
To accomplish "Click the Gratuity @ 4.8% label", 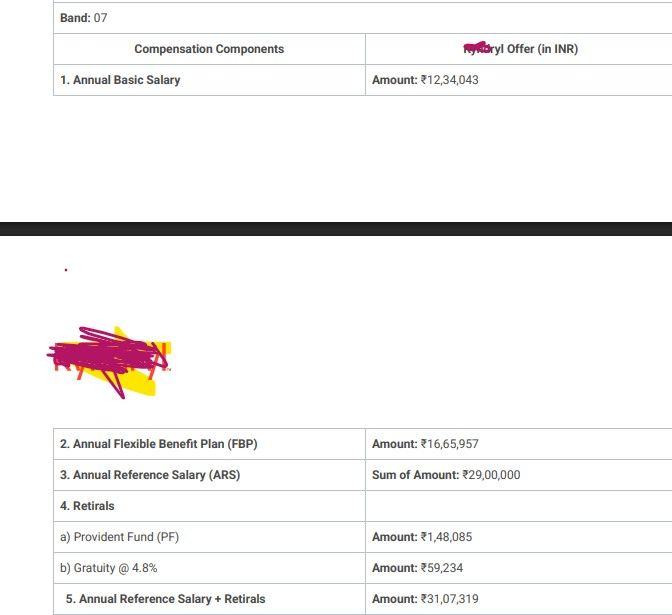I will [x=109, y=568].
